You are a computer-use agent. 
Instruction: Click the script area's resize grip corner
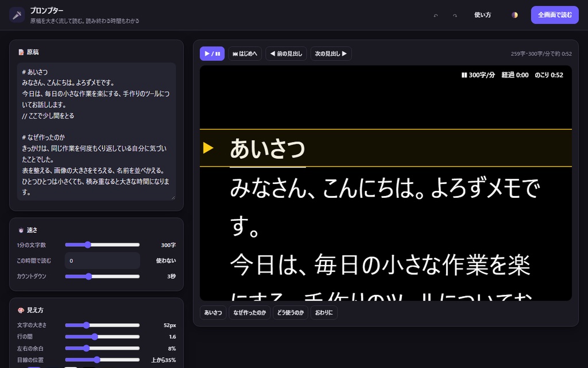173,198
